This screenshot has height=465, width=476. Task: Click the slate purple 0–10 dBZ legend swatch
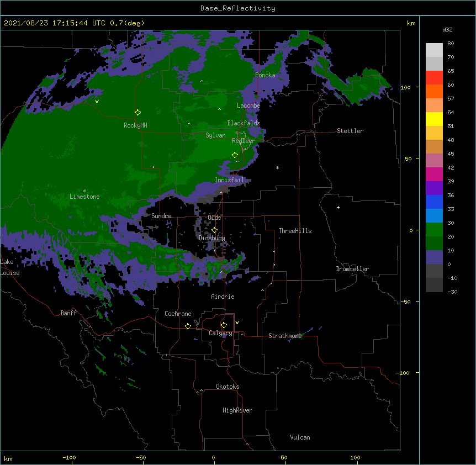(x=434, y=257)
